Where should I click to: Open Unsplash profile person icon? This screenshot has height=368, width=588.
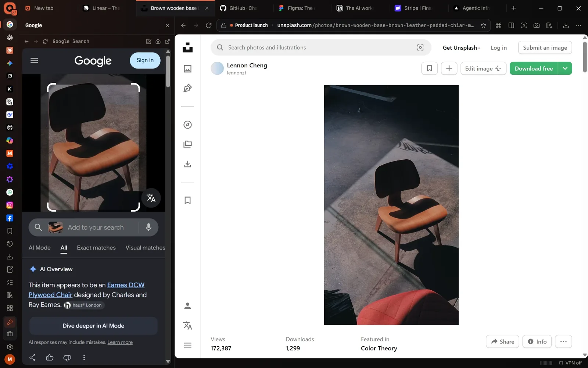[187, 306]
